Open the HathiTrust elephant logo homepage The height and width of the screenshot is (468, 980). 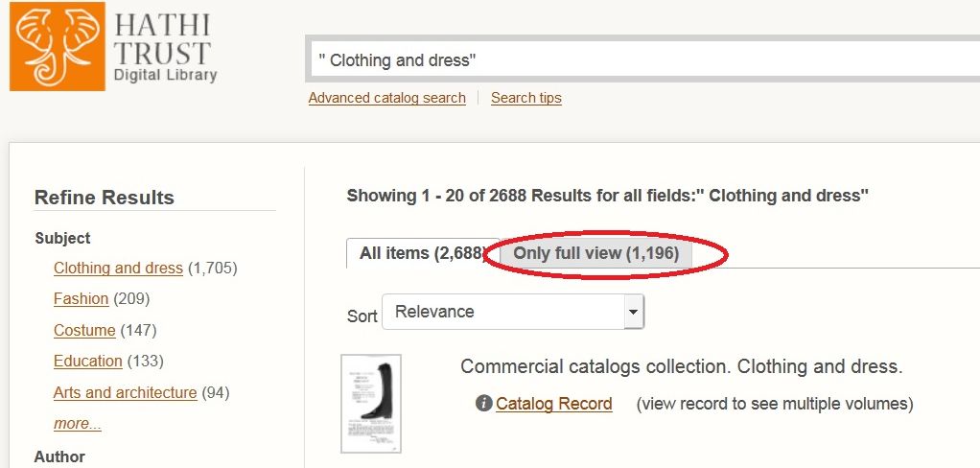(58, 46)
